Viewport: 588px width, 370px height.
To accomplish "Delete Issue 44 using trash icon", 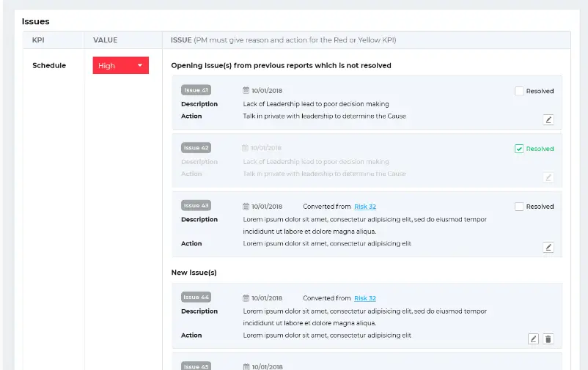I will click(x=548, y=338).
